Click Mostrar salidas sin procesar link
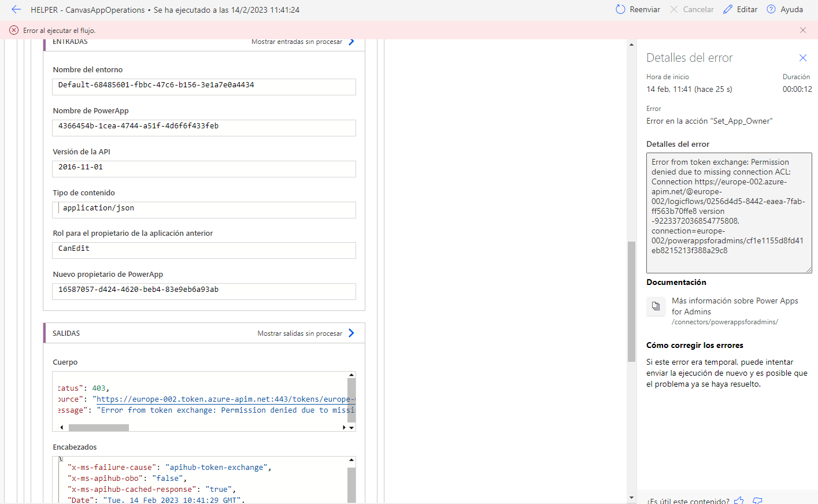This screenshot has height=504, width=818. coord(300,333)
